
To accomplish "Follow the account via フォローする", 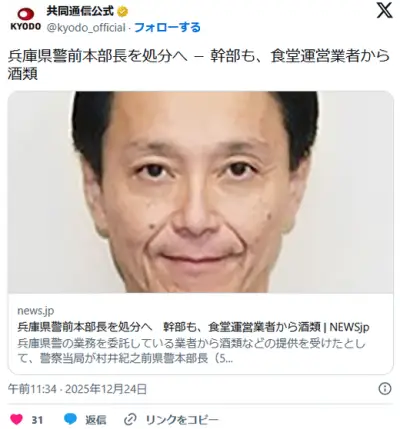I will click(x=167, y=27).
